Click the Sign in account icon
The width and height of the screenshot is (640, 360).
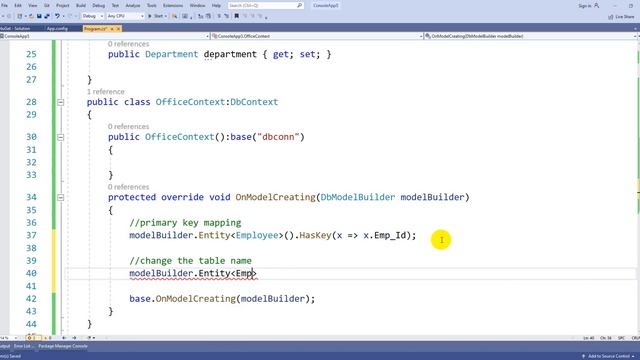tap(597, 6)
